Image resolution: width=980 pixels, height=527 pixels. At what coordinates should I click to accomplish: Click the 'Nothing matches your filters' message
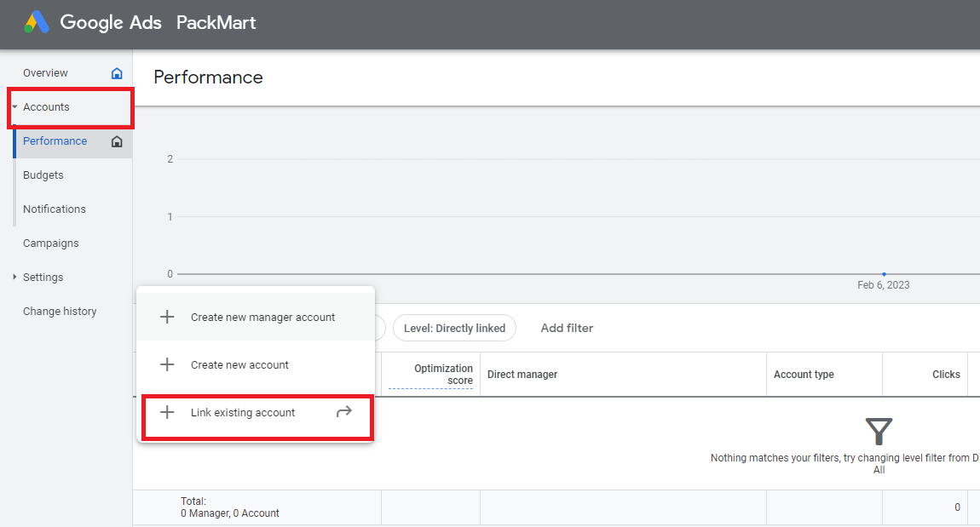pyautogui.click(x=845, y=463)
